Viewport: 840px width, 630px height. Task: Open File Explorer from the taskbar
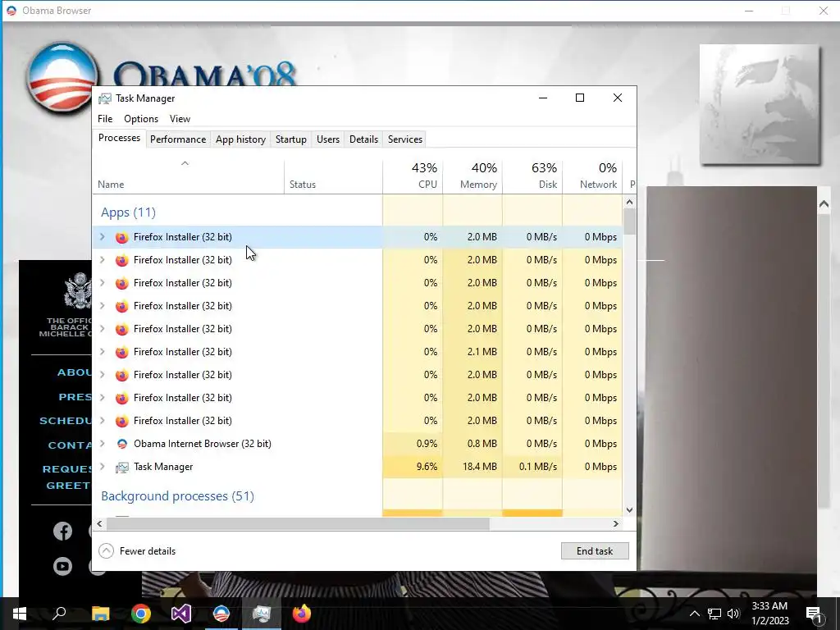tap(100, 614)
